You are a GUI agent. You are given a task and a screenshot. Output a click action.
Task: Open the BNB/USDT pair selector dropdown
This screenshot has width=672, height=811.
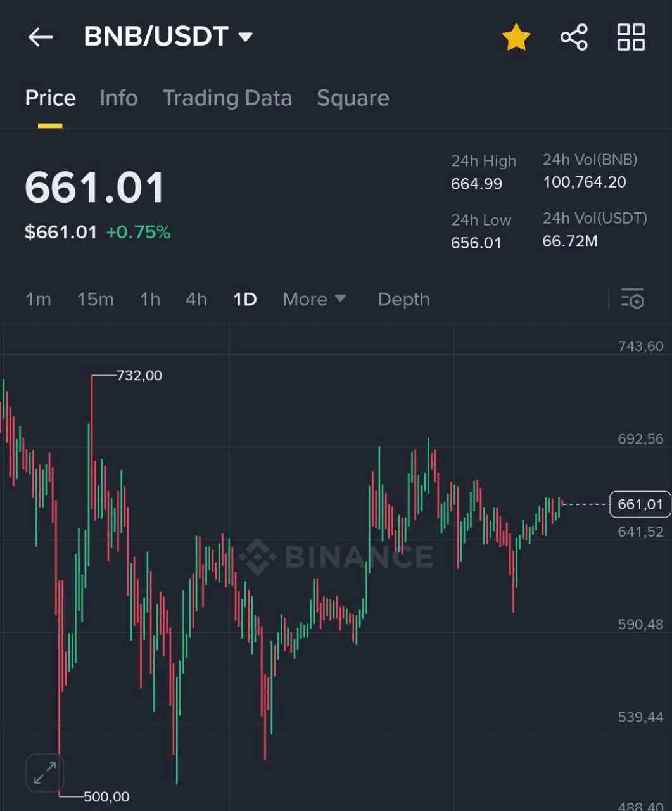[x=169, y=37]
